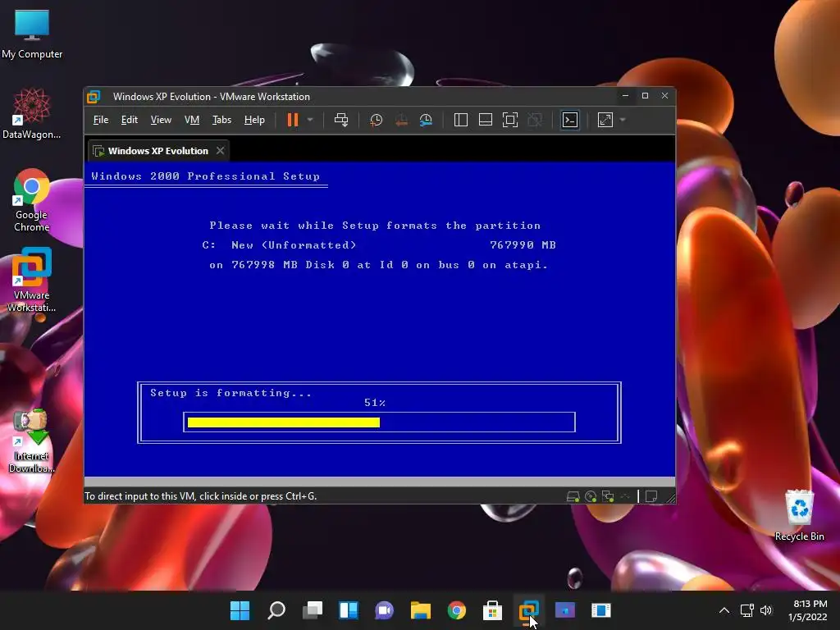This screenshot has height=630, width=840.
Task: Click the network icon in system tray
Action: click(746, 610)
